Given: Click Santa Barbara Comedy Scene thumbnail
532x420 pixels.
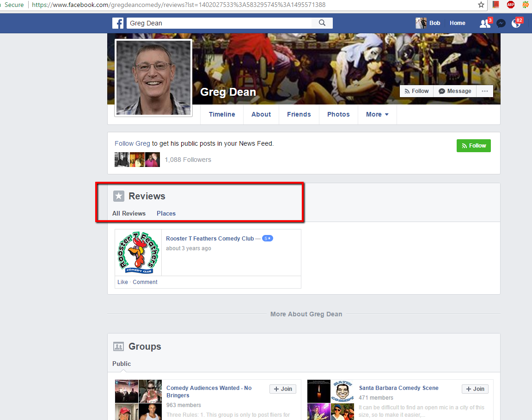Looking at the screenshot, I should (x=330, y=400).
